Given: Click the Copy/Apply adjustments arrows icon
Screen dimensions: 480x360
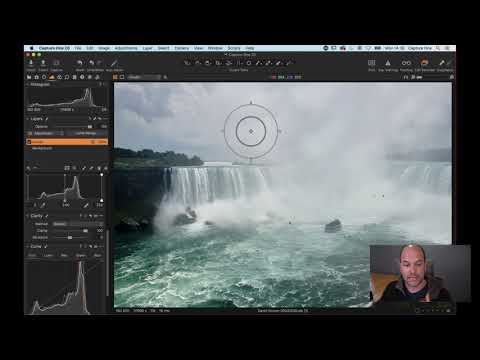Looking at the screenshot, I should click(x=442, y=63).
